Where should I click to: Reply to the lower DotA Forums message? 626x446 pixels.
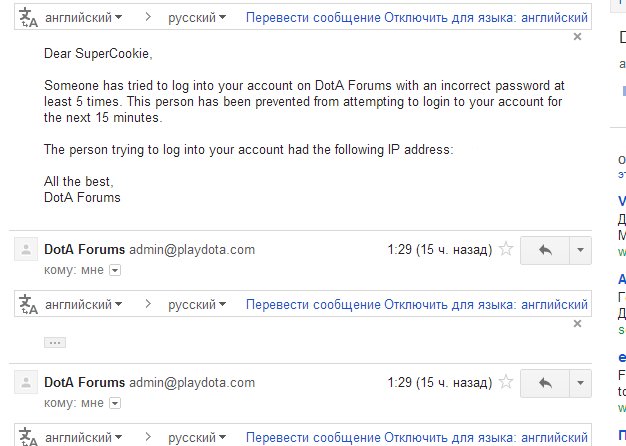pyautogui.click(x=545, y=383)
